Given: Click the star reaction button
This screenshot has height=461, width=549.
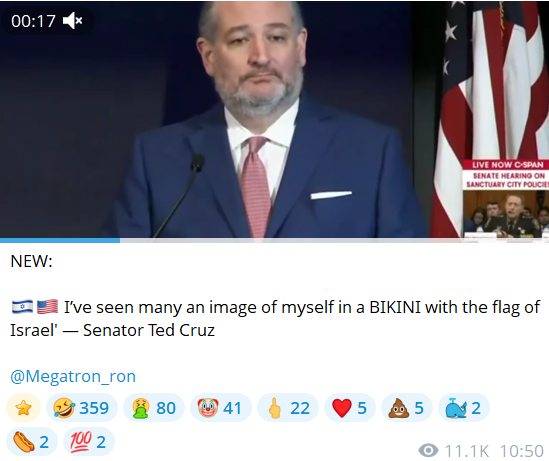Looking at the screenshot, I should (x=23, y=407).
